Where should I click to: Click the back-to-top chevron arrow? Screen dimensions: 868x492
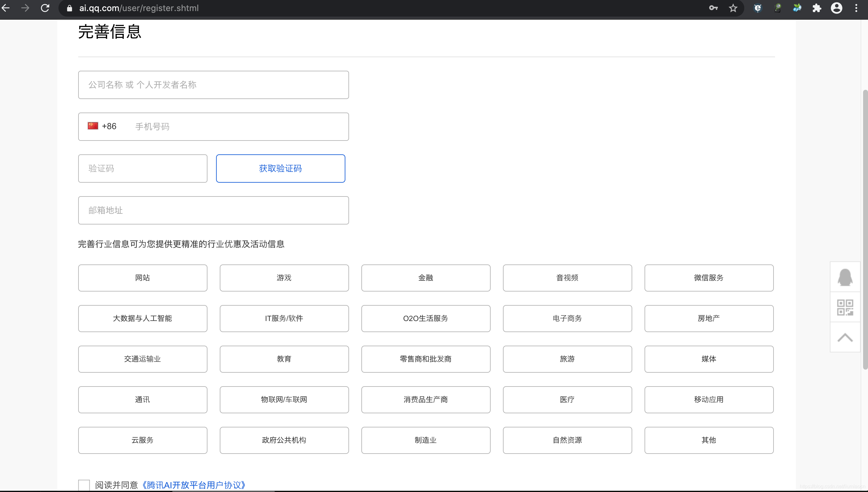pyautogui.click(x=845, y=337)
